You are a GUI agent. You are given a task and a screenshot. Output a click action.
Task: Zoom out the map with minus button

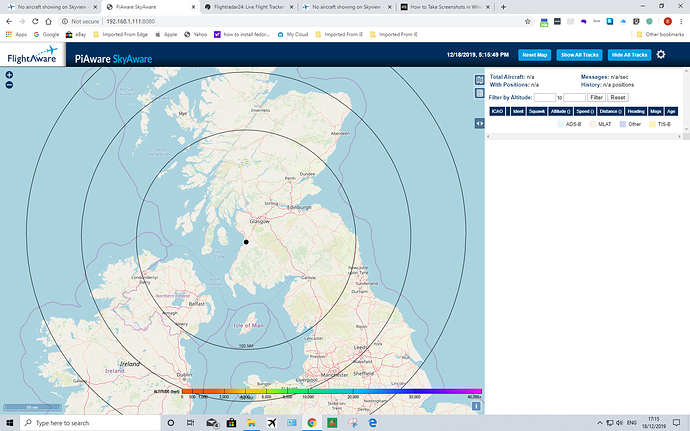tap(9, 85)
